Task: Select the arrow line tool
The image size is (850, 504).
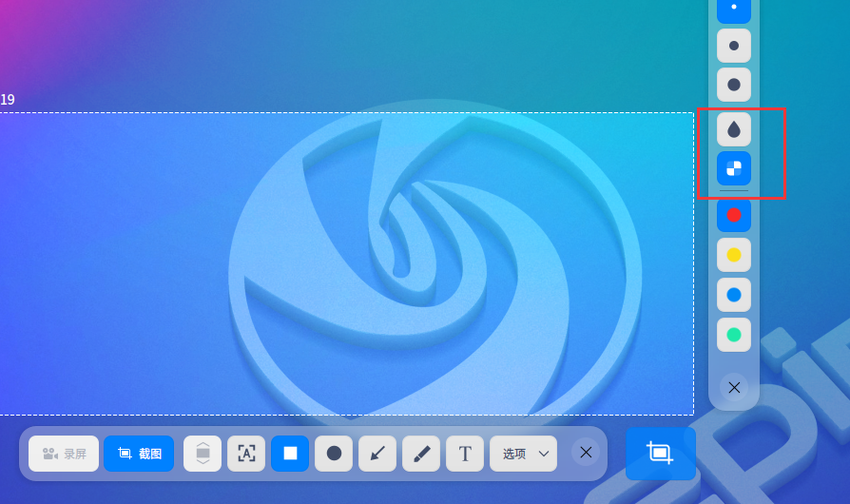Action: pyautogui.click(x=377, y=453)
